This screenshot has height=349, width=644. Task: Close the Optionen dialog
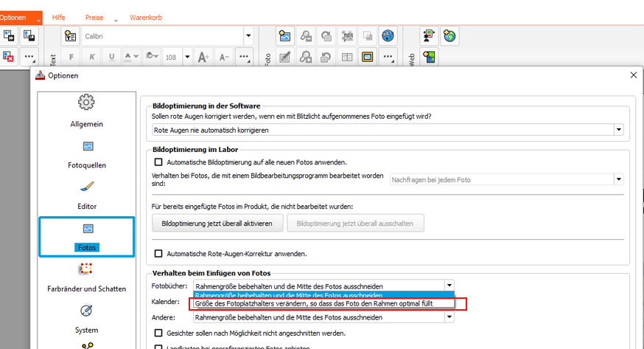[x=633, y=75]
